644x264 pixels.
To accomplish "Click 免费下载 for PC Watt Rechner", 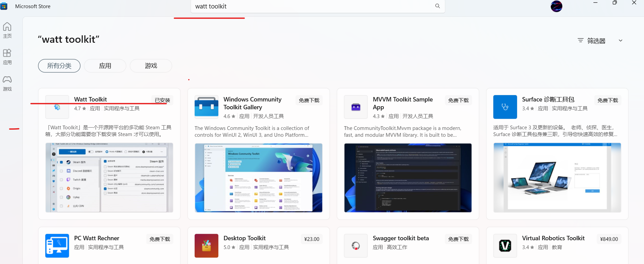I will pyautogui.click(x=160, y=239).
